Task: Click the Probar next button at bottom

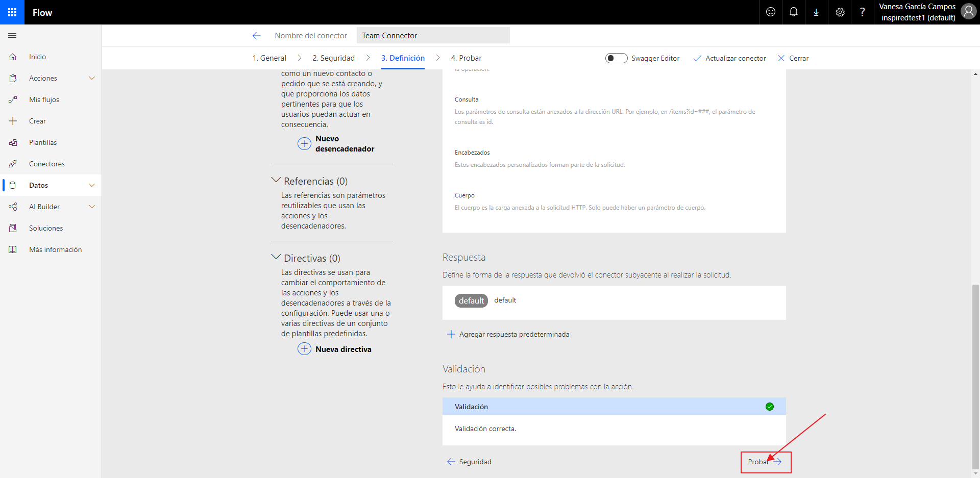Action: pos(765,462)
